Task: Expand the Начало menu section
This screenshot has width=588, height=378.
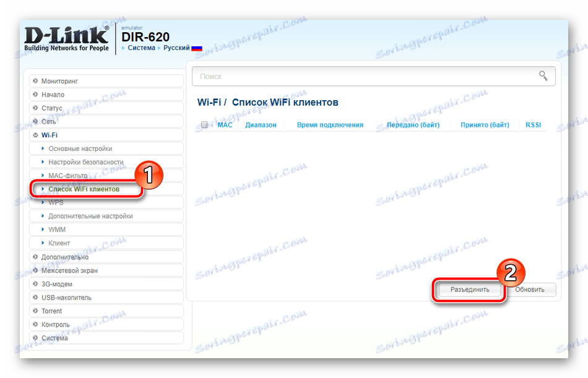Action: point(106,95)
